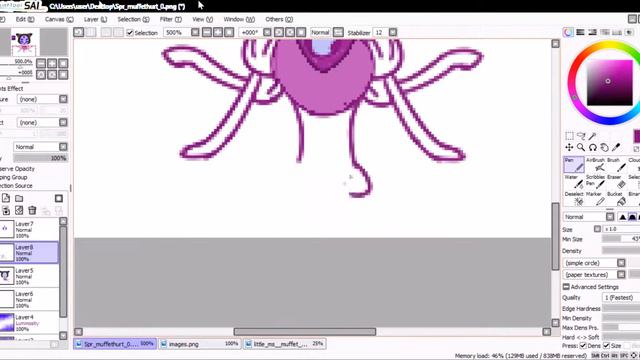Open the View menu

202,19
